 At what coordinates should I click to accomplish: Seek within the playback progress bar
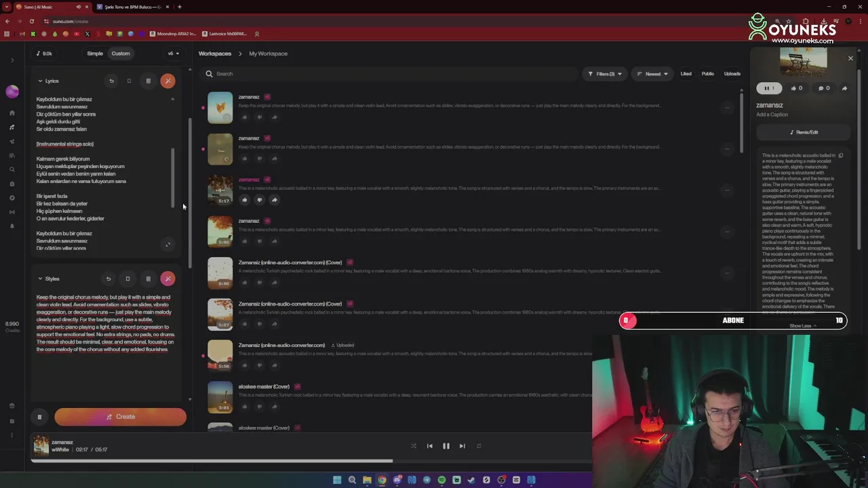[311, 462]
